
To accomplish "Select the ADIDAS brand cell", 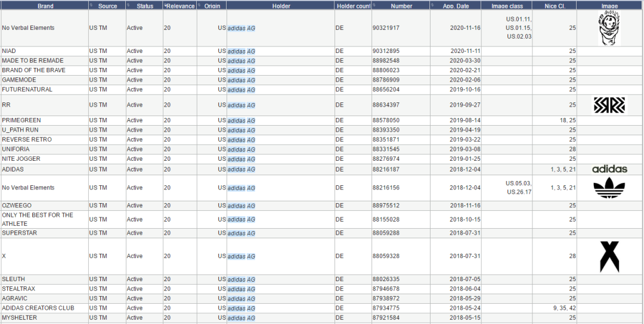I will [x=44, y=169].
